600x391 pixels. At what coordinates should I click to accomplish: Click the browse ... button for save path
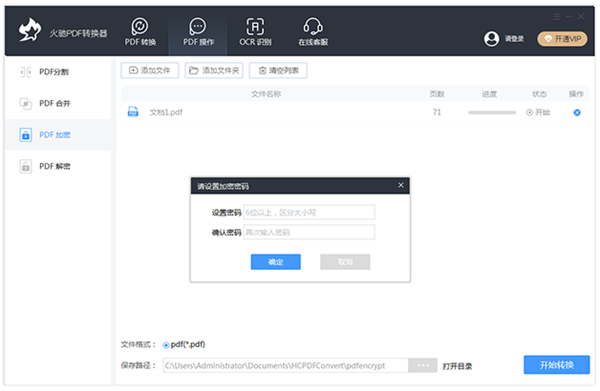pos(422,365)
